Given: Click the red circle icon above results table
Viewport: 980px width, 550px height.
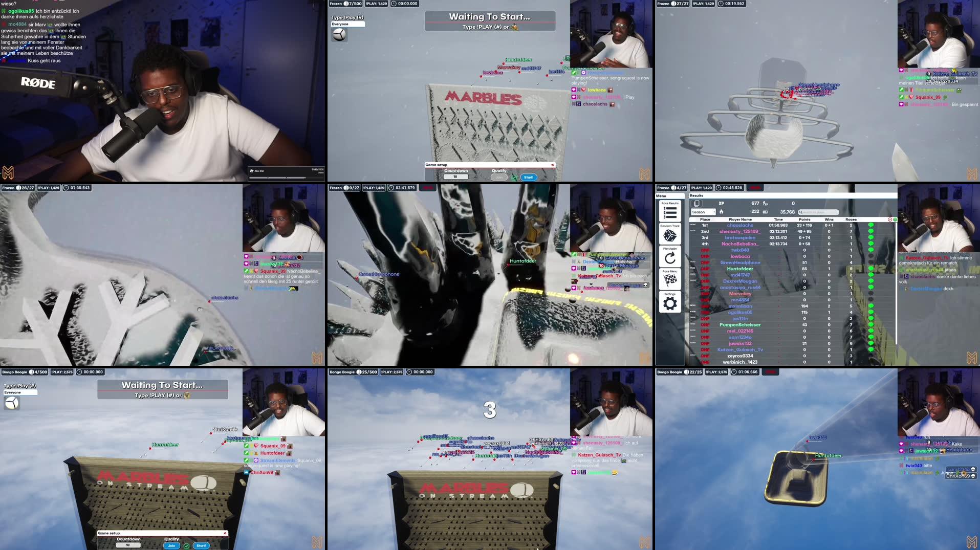Looking at the screenshot, I should [x=889, y=219].
